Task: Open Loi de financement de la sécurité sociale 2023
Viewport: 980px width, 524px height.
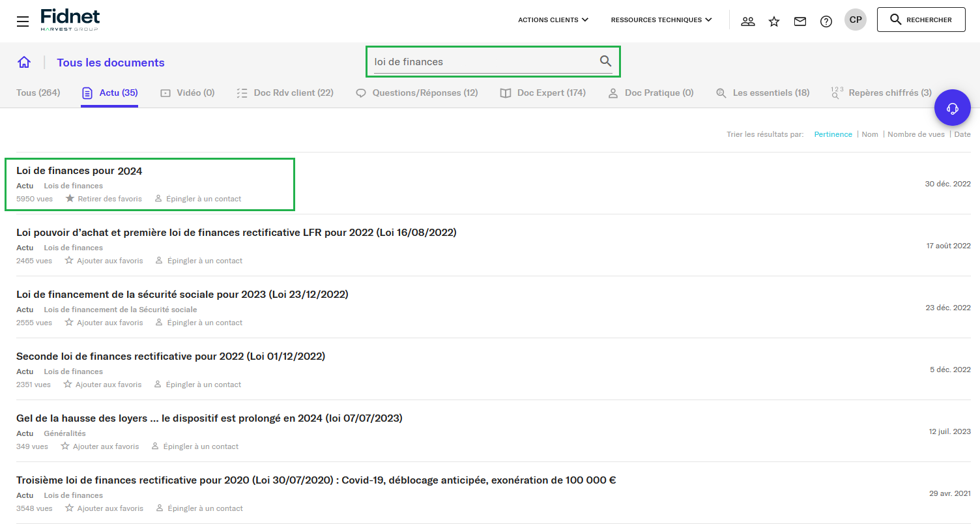Action: 182,295
